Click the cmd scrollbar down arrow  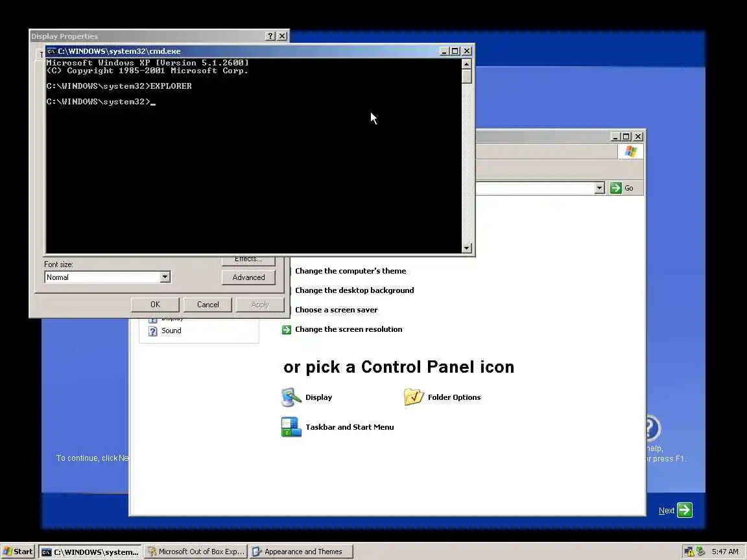click(x=466, y=248)
